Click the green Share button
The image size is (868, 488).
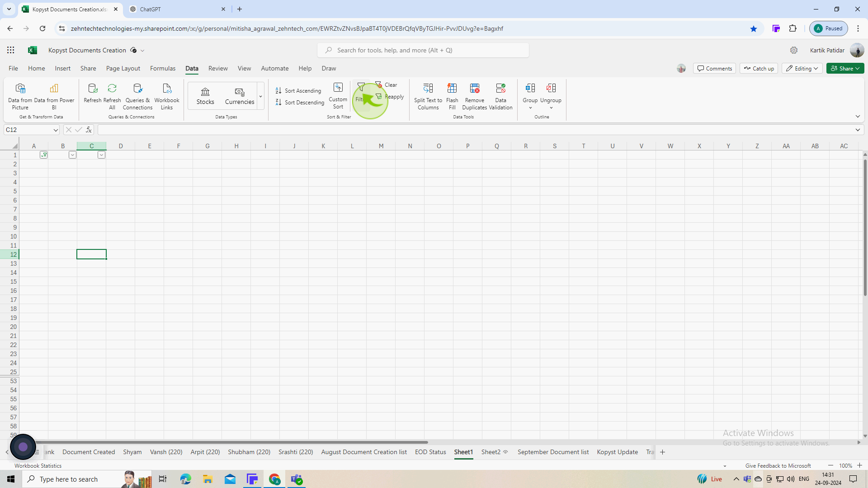pos(845,68)
